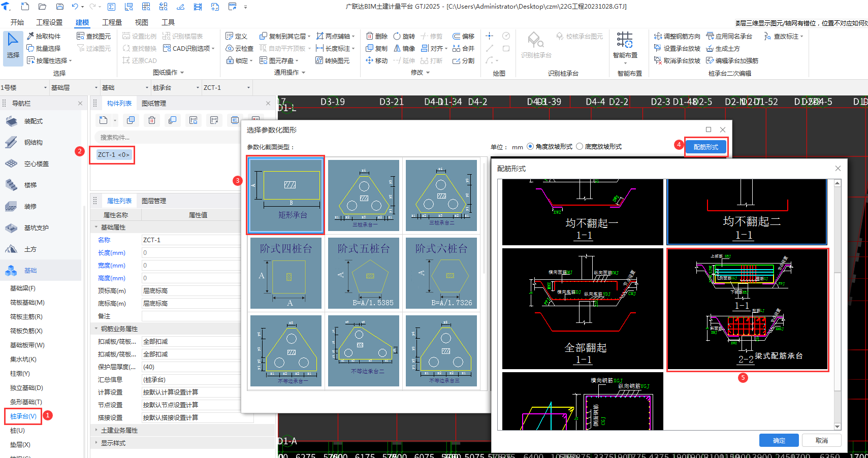The image size is (868, 458).
Task: Click 设置承台放坡 tool
Action: [677, 48]
